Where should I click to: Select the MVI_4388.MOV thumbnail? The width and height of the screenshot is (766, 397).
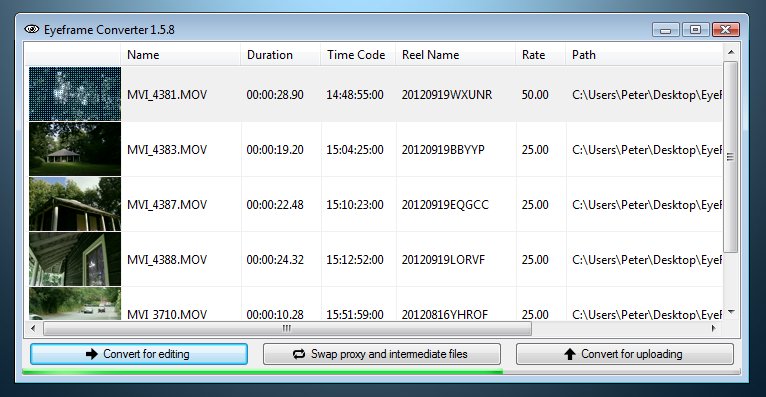click(x=75, y=259)
